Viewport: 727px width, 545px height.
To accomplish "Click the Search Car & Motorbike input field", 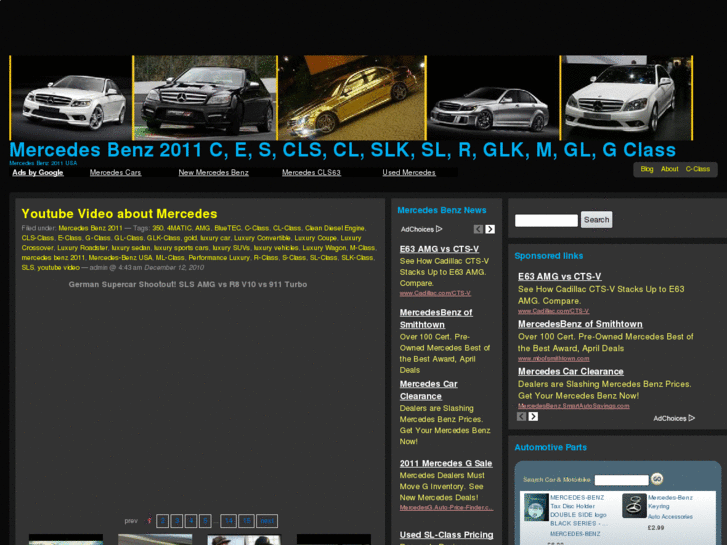I will coord(621,480).
